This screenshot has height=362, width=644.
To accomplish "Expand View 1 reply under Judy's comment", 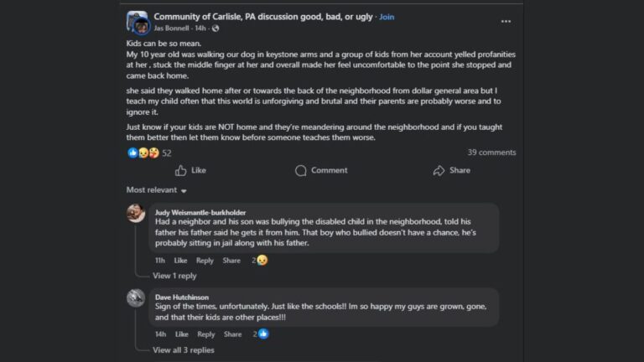I will (x=174, y=276).
